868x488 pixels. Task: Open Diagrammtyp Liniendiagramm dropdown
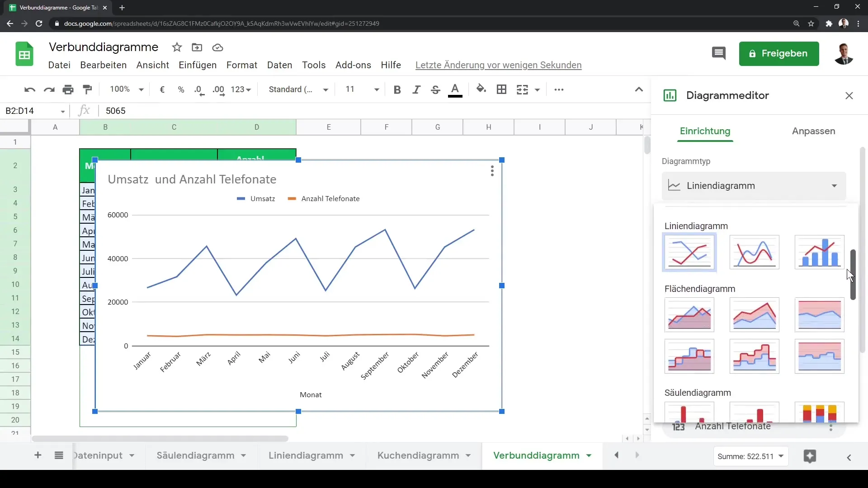(x=754, y=186)
